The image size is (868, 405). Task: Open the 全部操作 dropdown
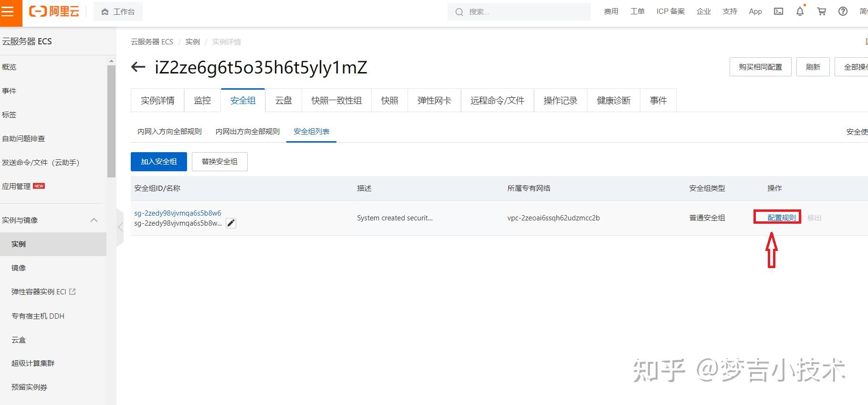(x=852, y=67)
